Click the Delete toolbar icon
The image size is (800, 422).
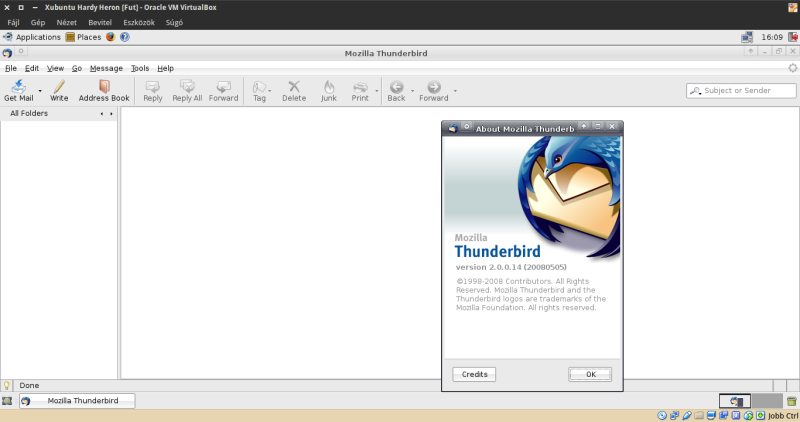[x=294, y=86]
